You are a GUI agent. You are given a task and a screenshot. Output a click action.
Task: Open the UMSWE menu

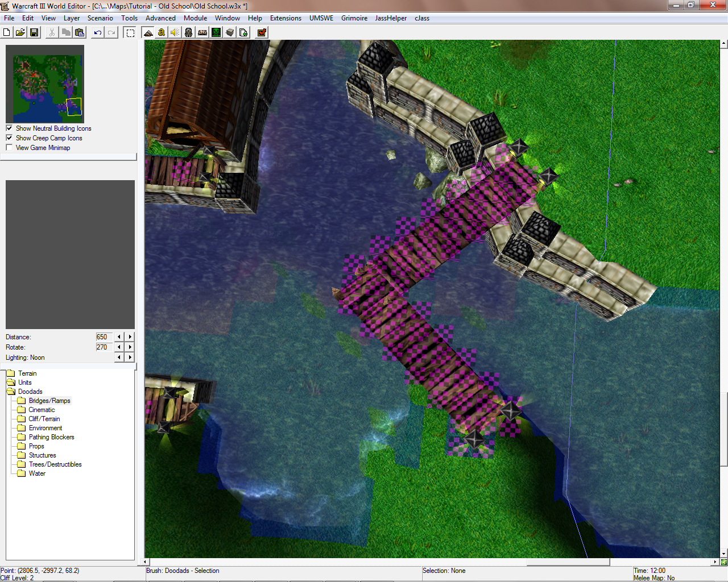(x=321, y=18)
